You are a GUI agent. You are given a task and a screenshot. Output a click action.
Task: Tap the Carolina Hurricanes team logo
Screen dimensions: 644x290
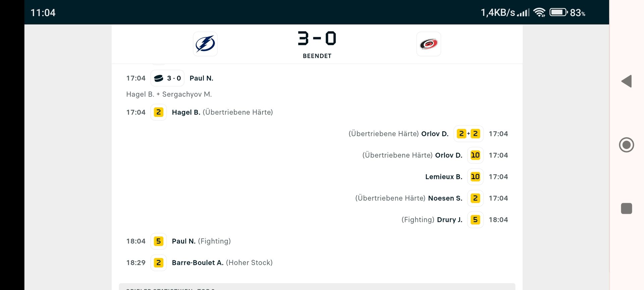click(x=428, y=44)
